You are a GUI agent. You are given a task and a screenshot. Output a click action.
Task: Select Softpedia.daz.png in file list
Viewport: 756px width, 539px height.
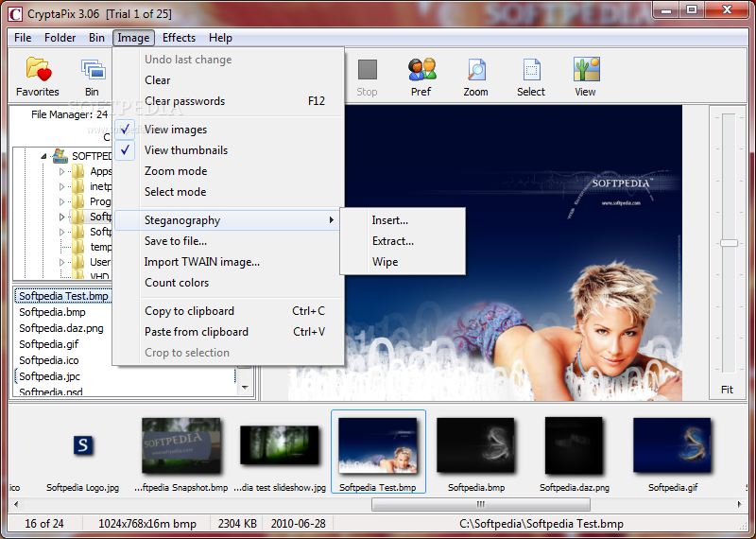60,328
